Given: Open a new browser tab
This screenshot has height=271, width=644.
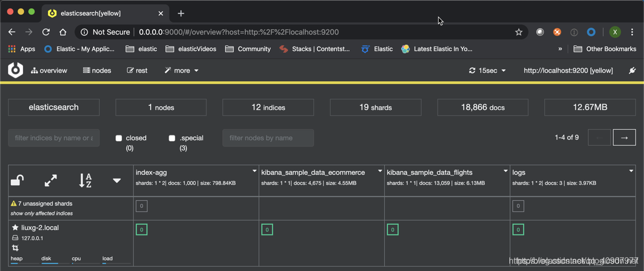Looking at the screenshot, I should [181, 13].
